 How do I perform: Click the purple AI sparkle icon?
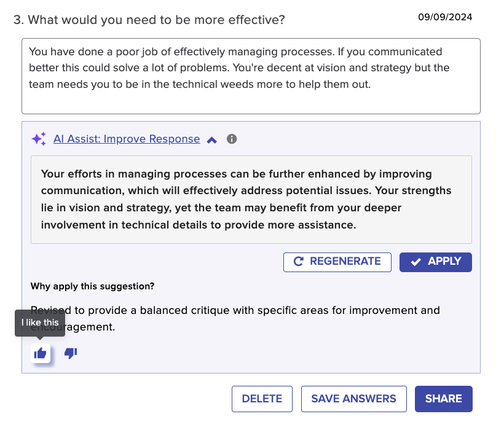point(39,139)
